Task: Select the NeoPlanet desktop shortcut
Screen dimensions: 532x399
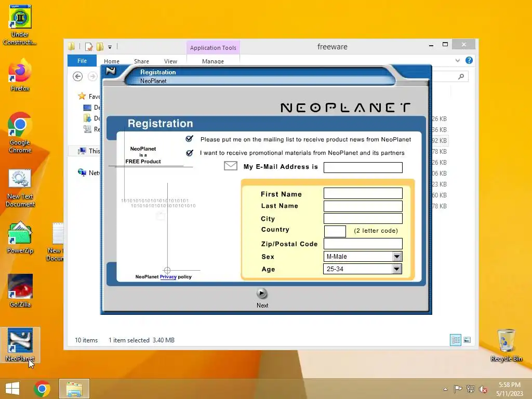Action: pos(20,345)
